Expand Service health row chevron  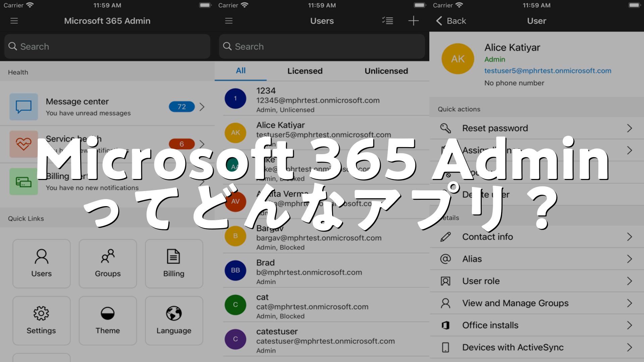click(x=202, y=144)
